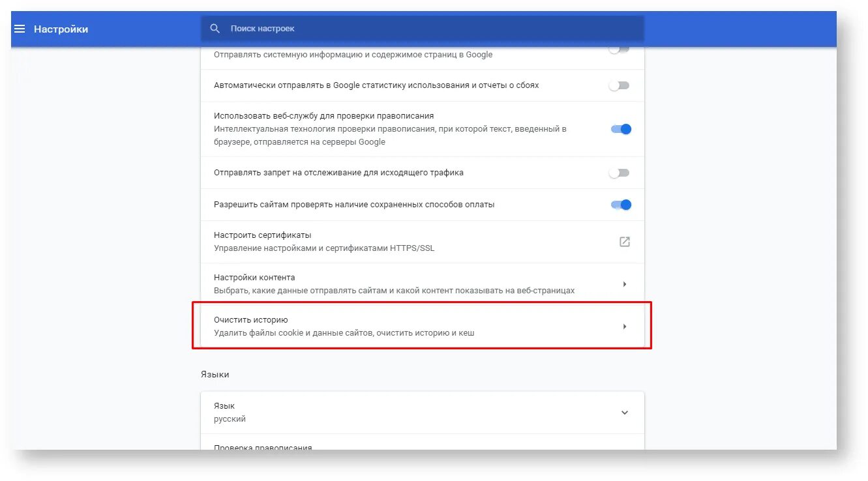The image size is (868, 481).
Task: Toggle saved payment methods check switch
Action: (621, 205)
